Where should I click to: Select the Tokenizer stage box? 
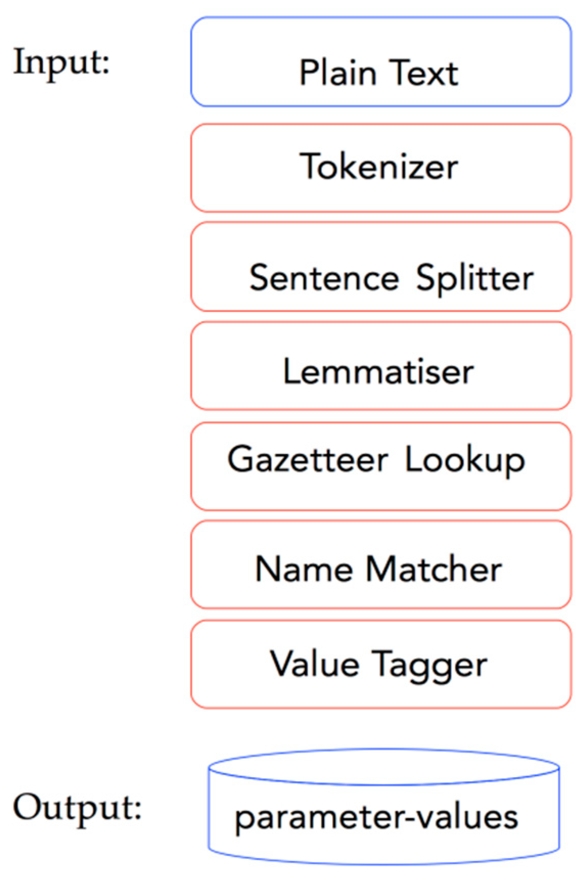[x=381, y=167]
